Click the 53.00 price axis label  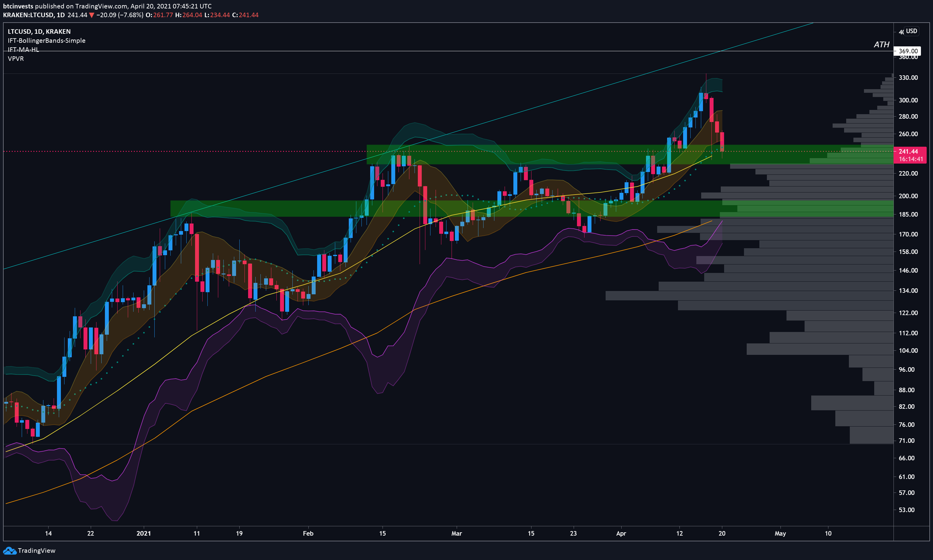pos(906,510)
